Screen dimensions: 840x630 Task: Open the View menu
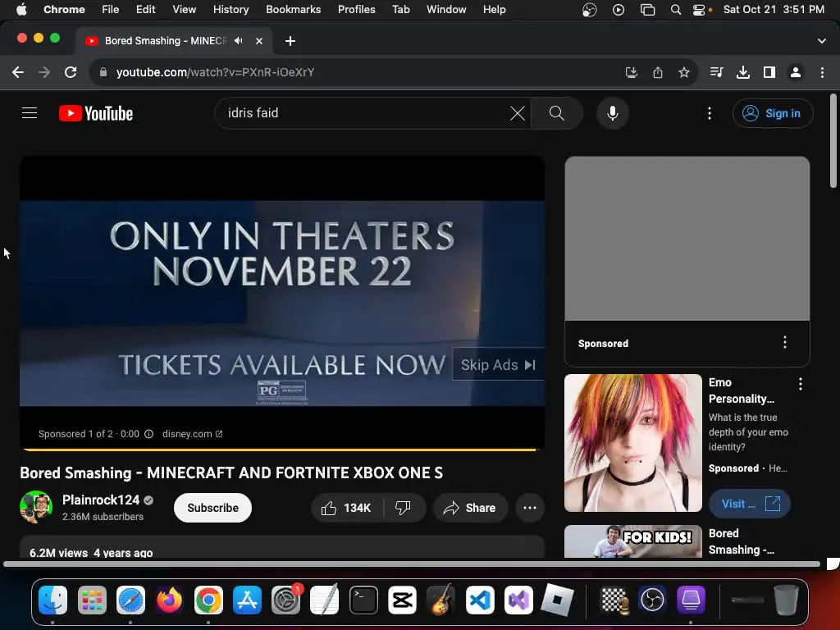tap(185, 9)
